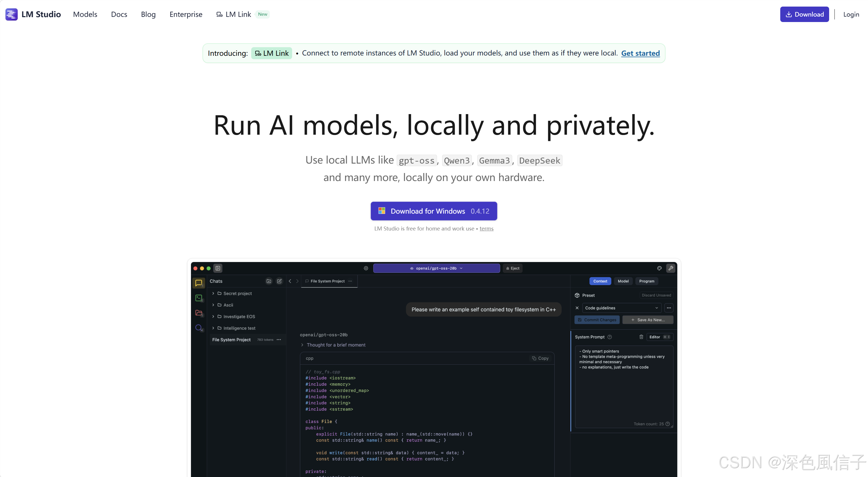This screenshot has width=868, height=477.
Task: Copy the cpp code block
Action: pyautogui.click(x=540, y=358)
